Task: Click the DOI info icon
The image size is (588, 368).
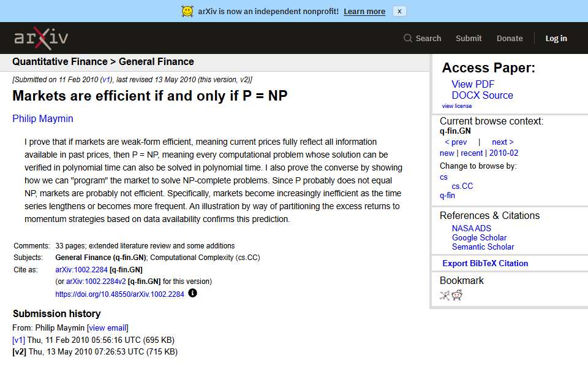Action: [x=192, y=293]
